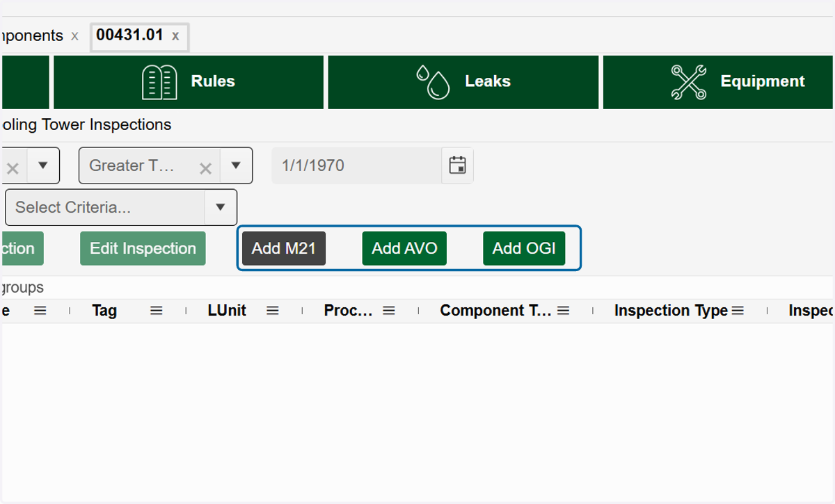This screenshot has height=504, width=835.
Task: Open the Component T... column menu icon
Action: point(564,311)
